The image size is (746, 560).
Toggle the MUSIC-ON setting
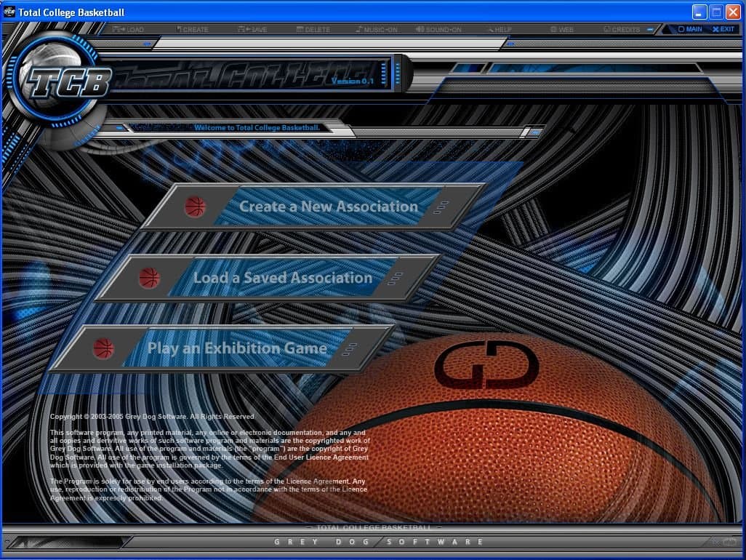(377, 30)
